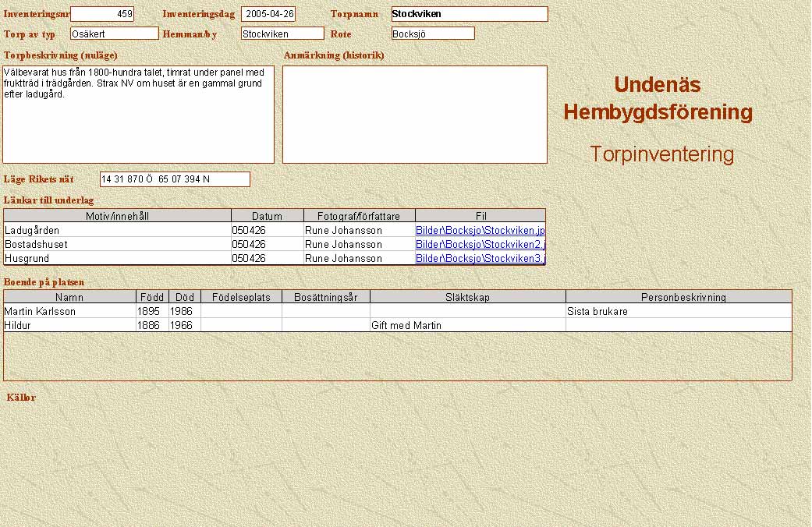Screen dimensions: 812x527
Task: Click the Sista brukare description cell
Action: [x=678, y=312]
